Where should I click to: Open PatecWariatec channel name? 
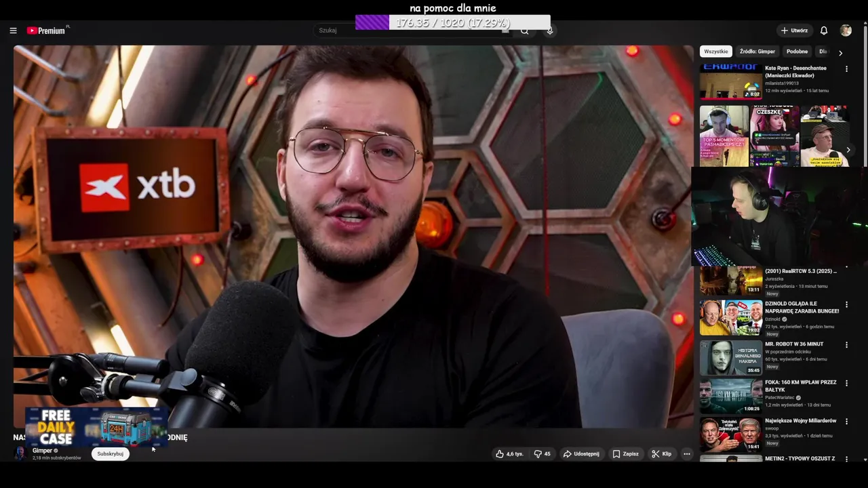coord(780,398)
